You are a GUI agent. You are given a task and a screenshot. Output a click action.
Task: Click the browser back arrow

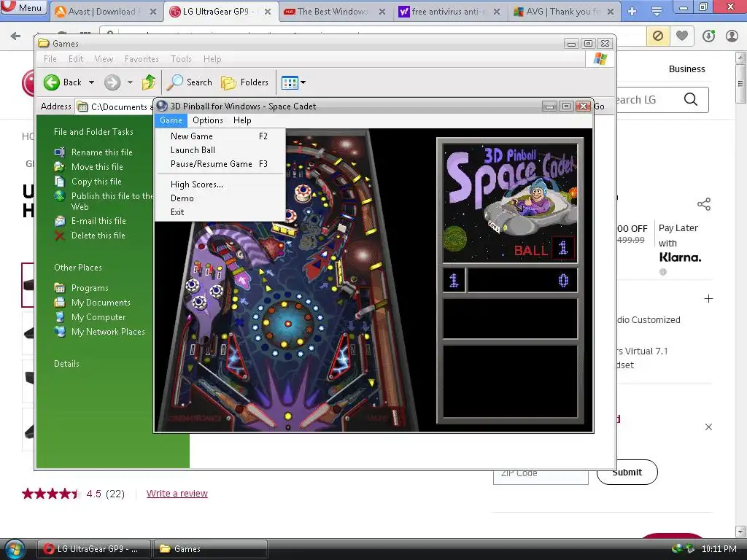(x=15, y=36)
